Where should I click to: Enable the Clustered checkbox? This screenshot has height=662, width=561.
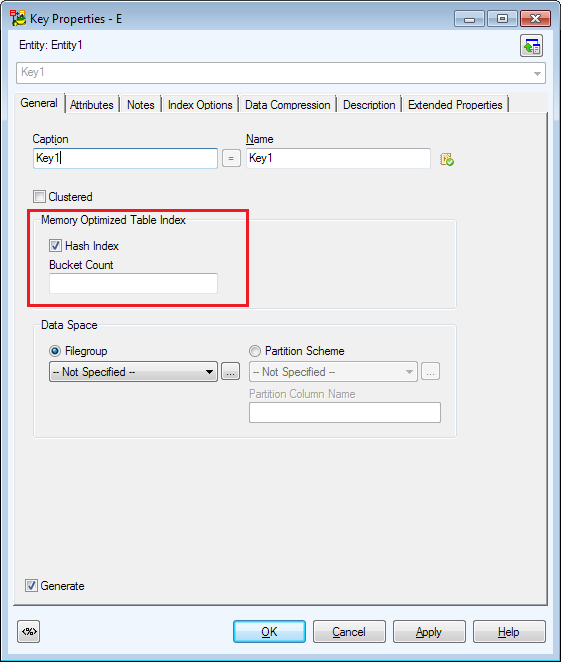coord(39,197)
